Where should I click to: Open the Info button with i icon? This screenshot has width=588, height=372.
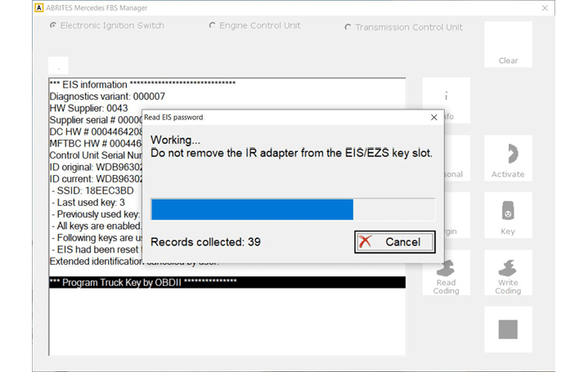(x=446, y=100)
